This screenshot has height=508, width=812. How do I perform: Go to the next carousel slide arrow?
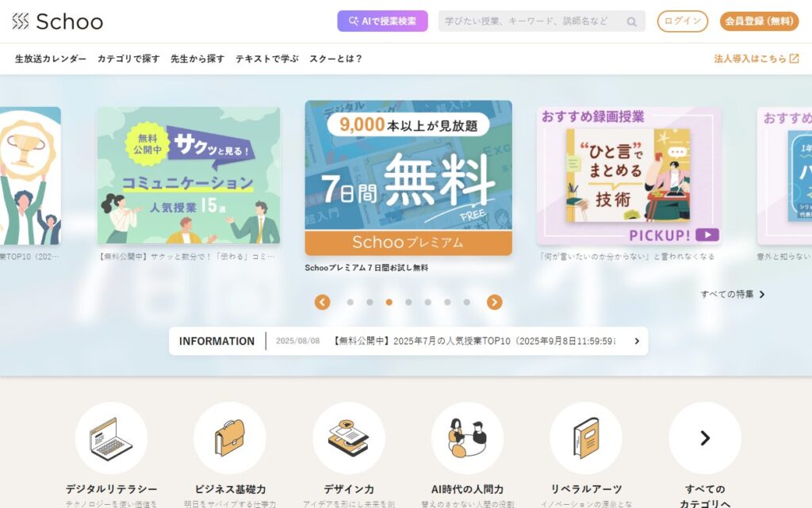tap(495, 302)
